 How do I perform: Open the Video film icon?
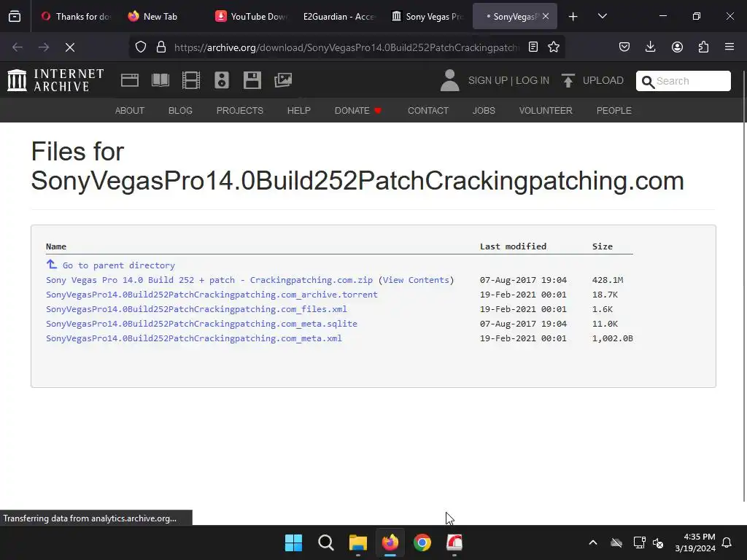coord(191,80)
